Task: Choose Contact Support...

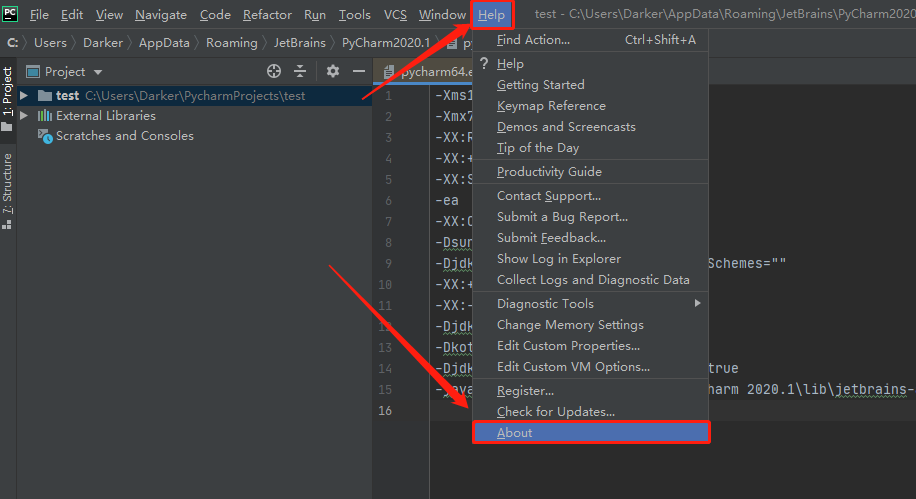Action: click(590, 196)
